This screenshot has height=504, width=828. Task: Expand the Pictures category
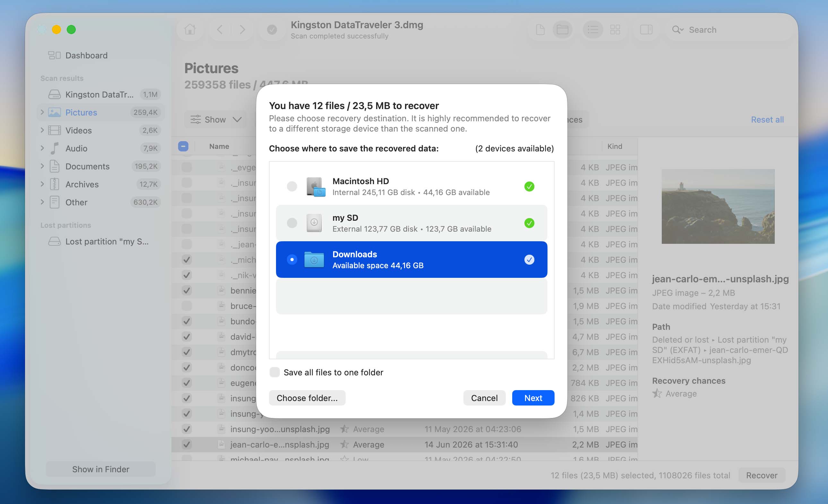click(42, 112)
